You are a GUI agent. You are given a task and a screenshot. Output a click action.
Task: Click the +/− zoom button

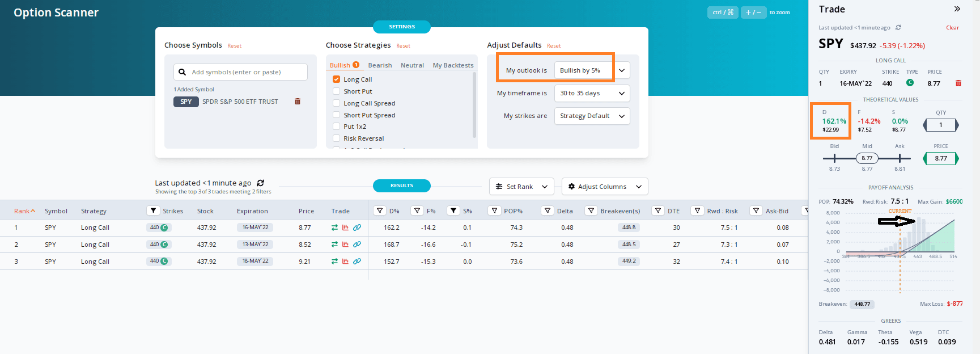[x=754, y=12]
